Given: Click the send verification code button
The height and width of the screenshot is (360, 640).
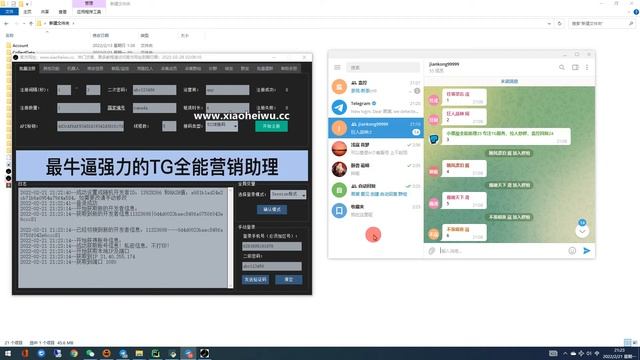Looking at the screenshot, I should point(256,280).
